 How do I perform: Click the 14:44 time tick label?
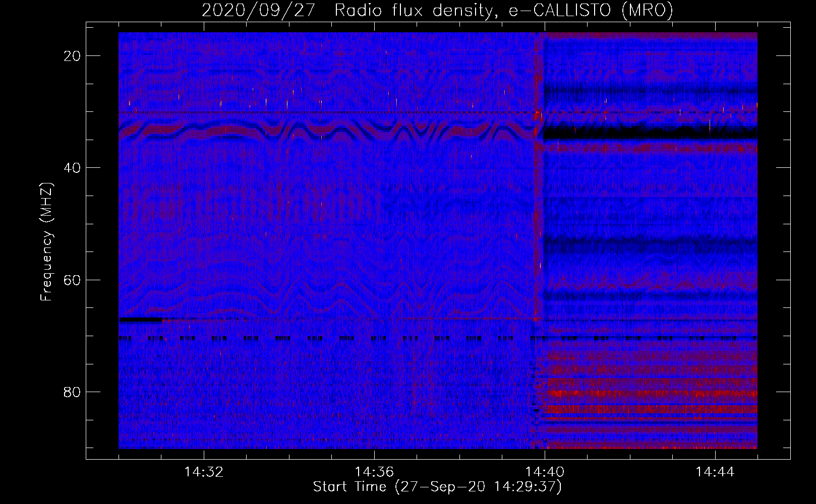pyautogui.click(x=715, y=472)
